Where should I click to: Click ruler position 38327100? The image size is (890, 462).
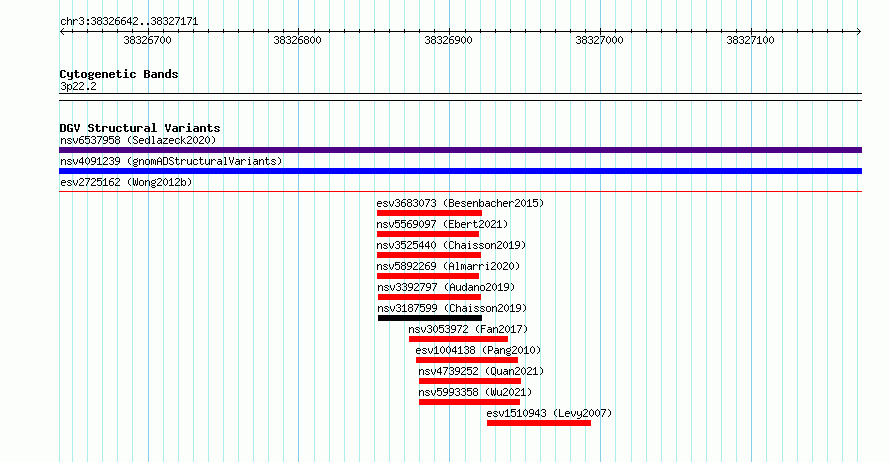click(750, 40)
